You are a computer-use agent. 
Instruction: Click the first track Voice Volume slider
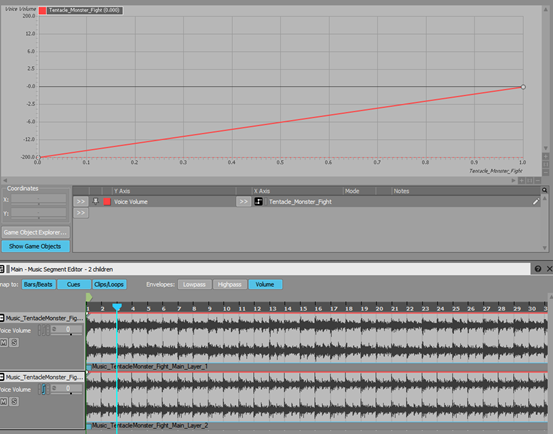(x=67, y=334)
